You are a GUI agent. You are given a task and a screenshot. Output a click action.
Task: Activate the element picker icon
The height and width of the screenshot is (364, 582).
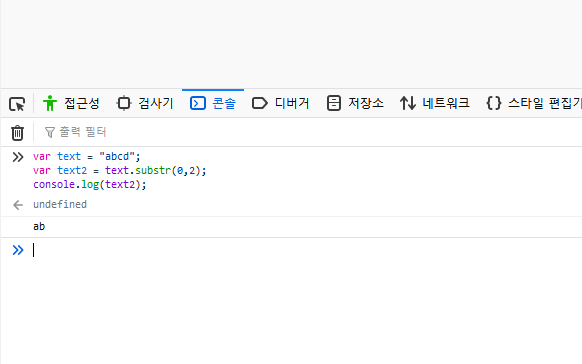coord(17,104)
